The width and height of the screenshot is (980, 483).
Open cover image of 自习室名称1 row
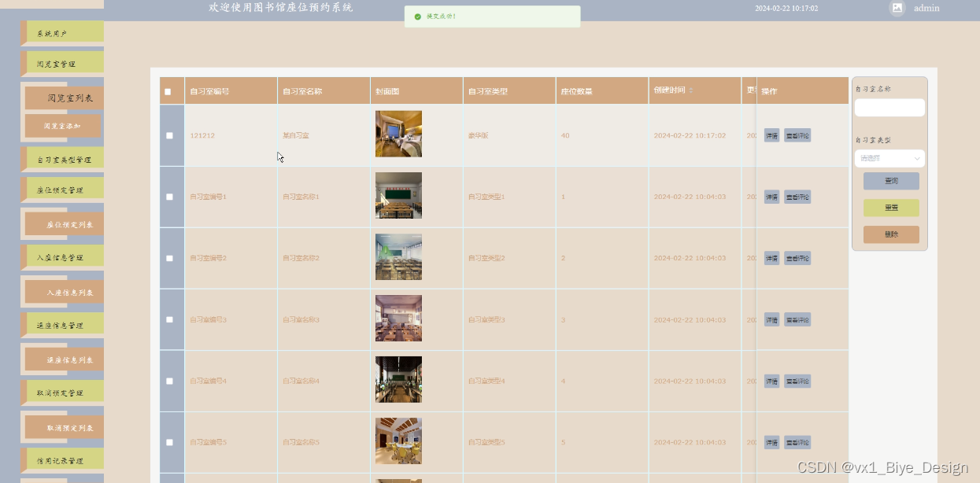(398, 195)
